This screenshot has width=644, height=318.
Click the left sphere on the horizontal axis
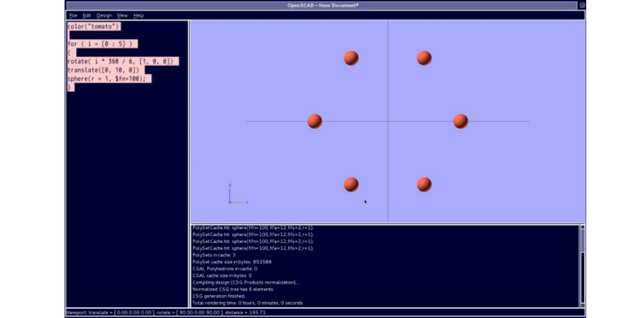pos(314,121)
